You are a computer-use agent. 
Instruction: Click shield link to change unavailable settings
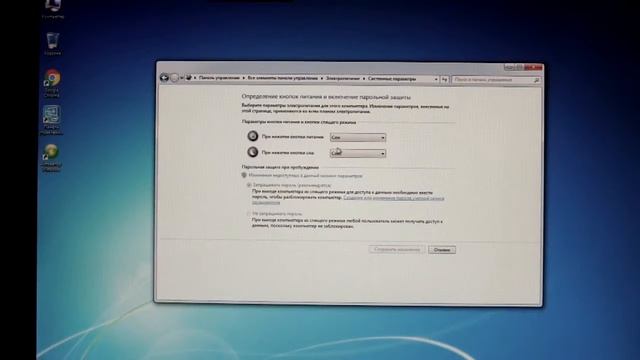click(x=302, y=176)
